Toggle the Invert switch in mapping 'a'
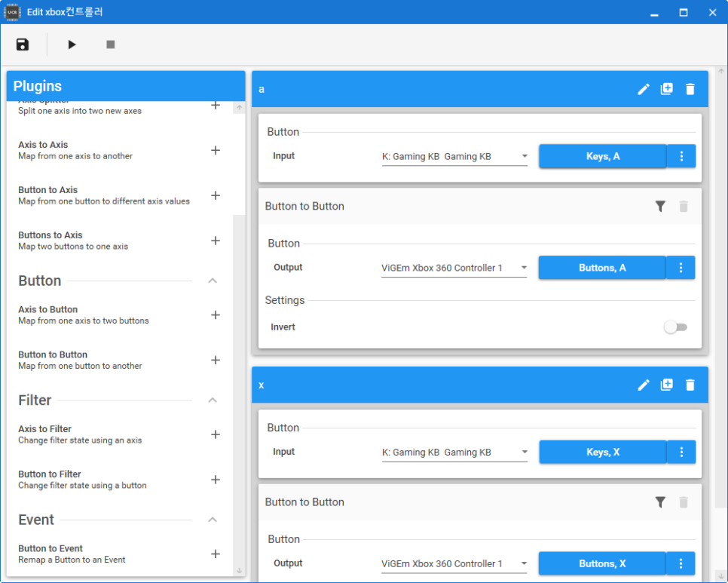Screen dimensions: 728x583 pyautogui.click(x=675, y=327)
